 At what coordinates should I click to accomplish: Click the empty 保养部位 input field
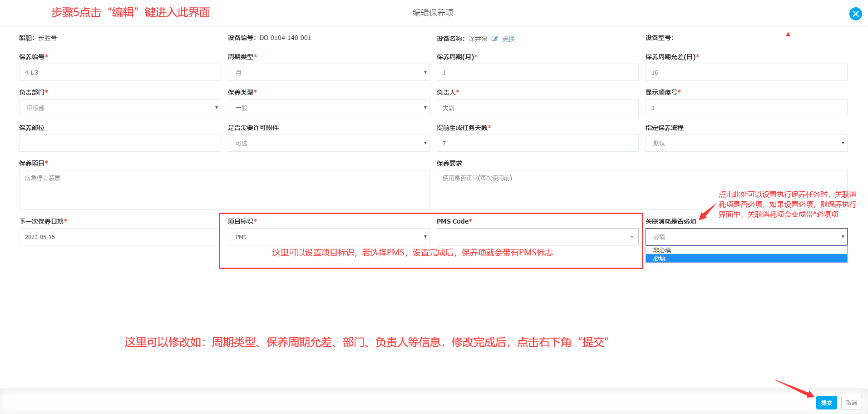pyautogui.click(x=120, y=143)
